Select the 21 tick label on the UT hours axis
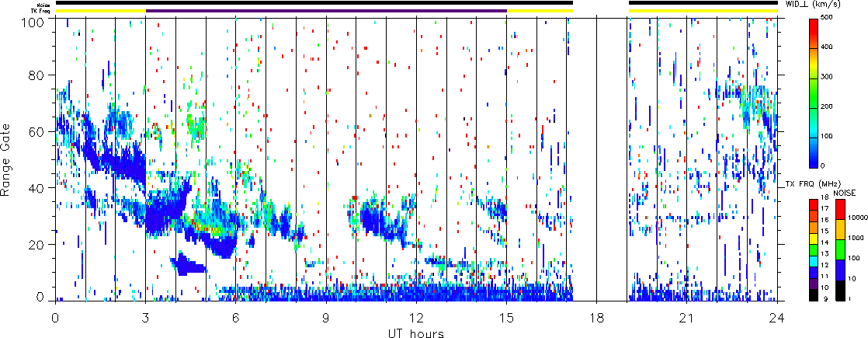This screenshot has height=338, width=868. [x=687, y=318]
